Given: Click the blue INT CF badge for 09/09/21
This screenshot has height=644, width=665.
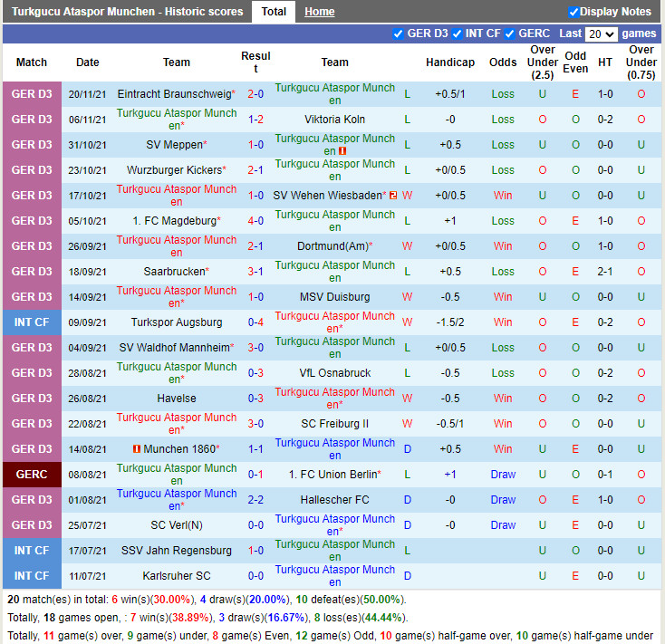Looking at the screenshot, I should point(32,322).
